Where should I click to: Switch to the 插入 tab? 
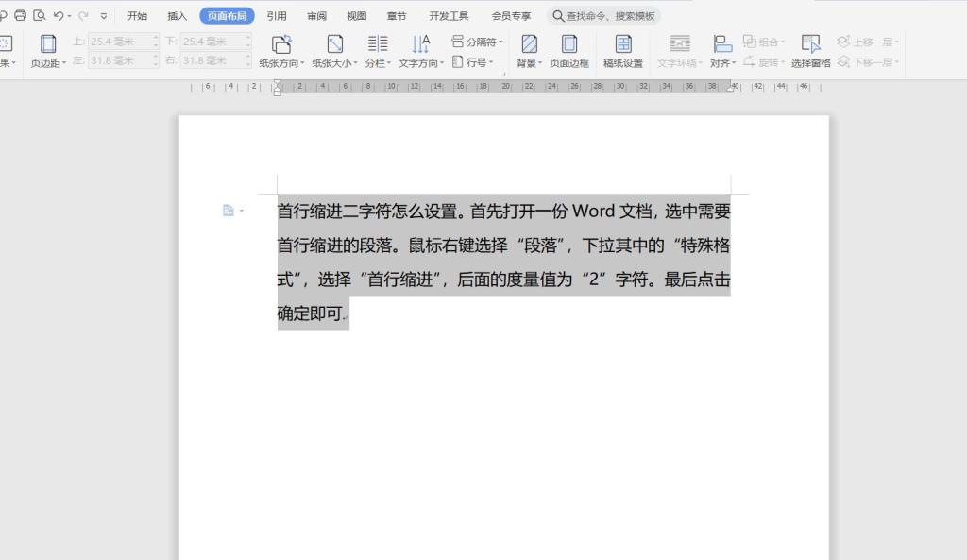[178, 16]
